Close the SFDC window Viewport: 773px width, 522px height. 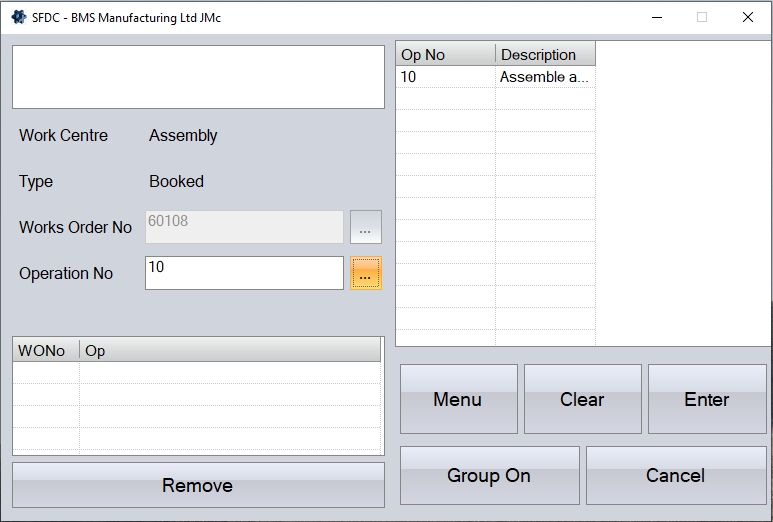[747, 17]
